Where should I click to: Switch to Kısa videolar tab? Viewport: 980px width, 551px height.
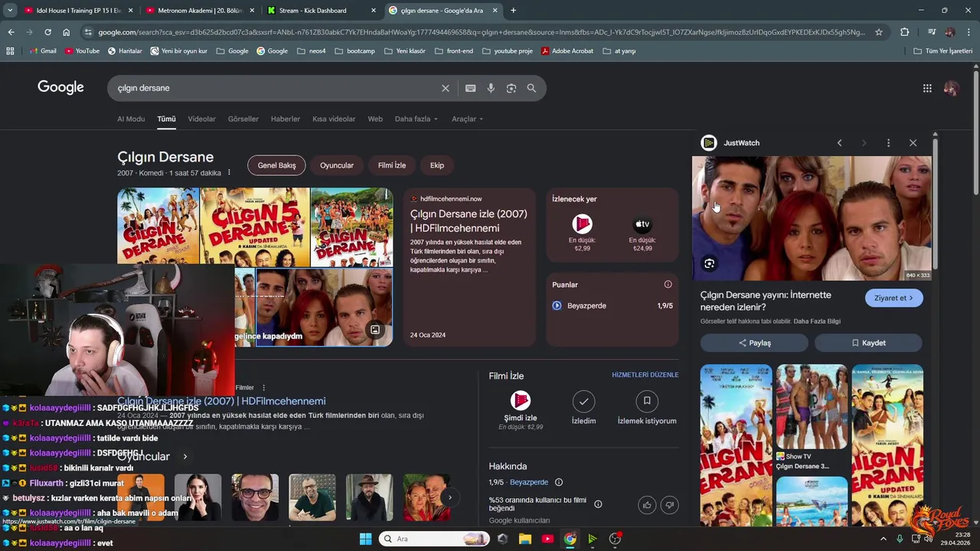point(334,119)
